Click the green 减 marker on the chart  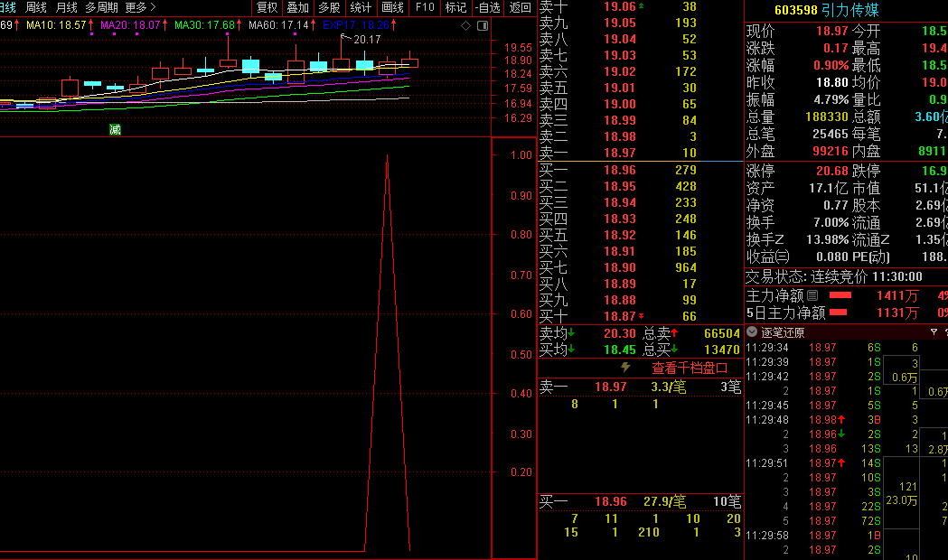(x=115, y=129)
